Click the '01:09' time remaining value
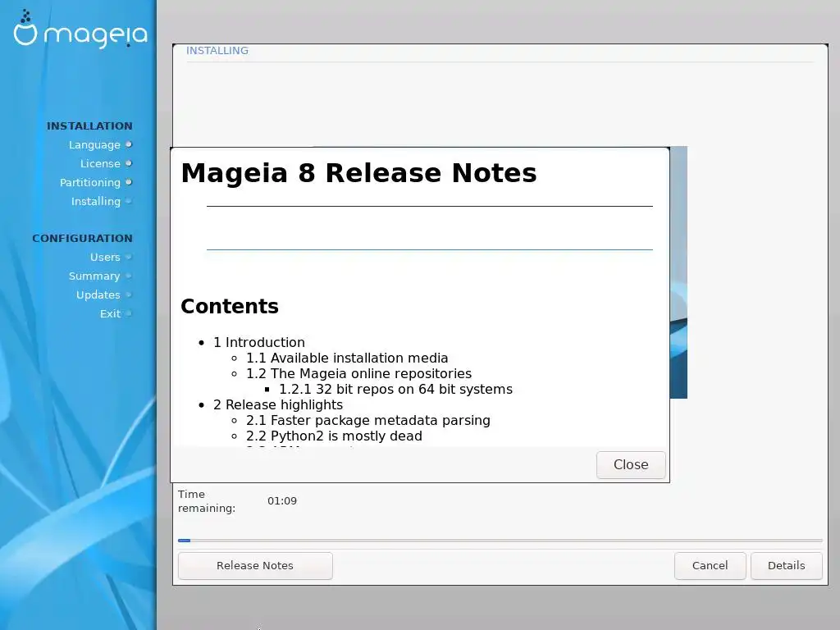 (282, 501)
